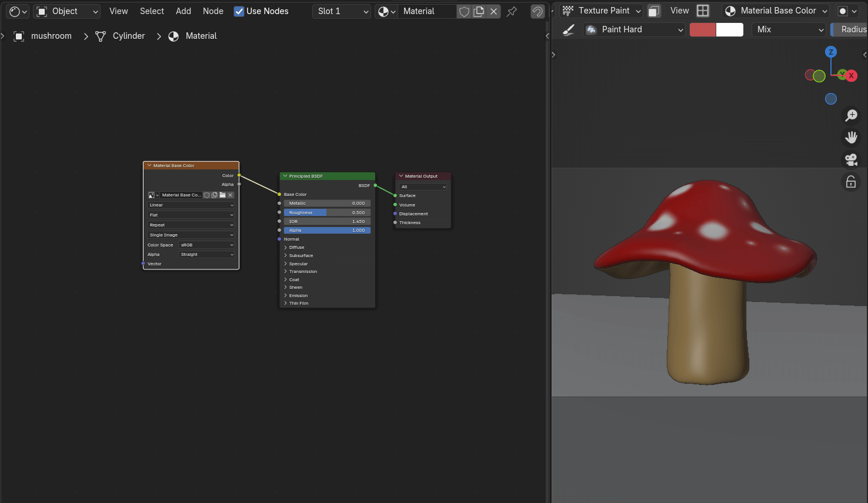Click the Material name field in header

click(x=428, y=11)
